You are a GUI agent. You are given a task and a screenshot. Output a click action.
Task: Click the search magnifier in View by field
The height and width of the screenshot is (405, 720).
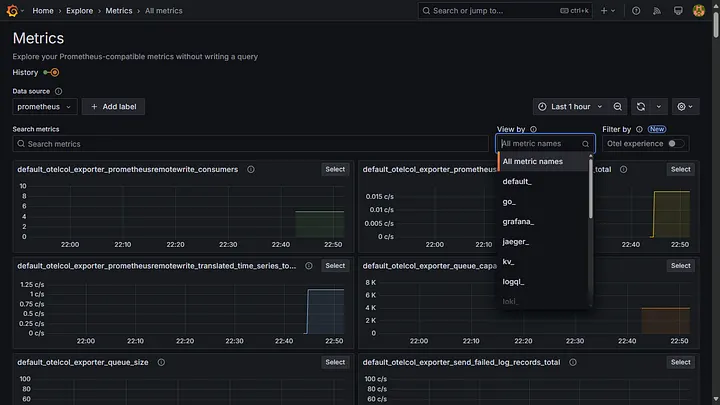585,144
